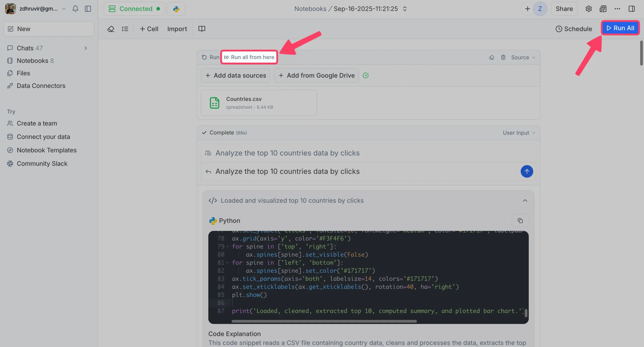This screenshot has height=347, width=644.
Task: Open the table of contents list icon
Action: 125,29
